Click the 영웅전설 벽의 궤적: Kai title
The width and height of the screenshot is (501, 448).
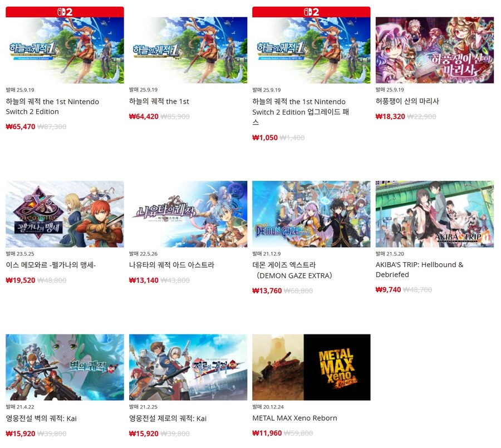[41, 419]
